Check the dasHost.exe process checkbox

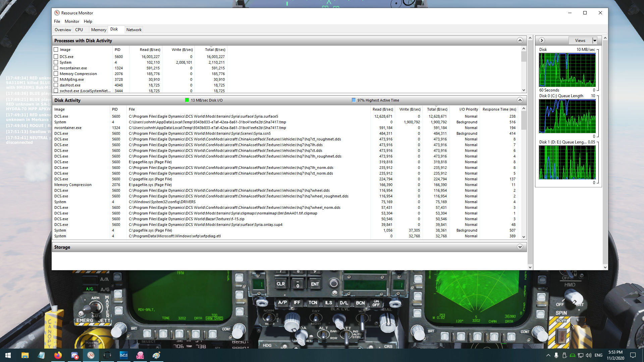(56, 85)
